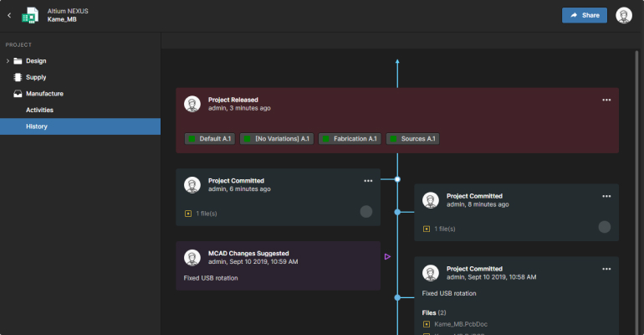Click the timeline top arrow head
The height and width of the screenshot is (335, 644).
click(397, 62)
